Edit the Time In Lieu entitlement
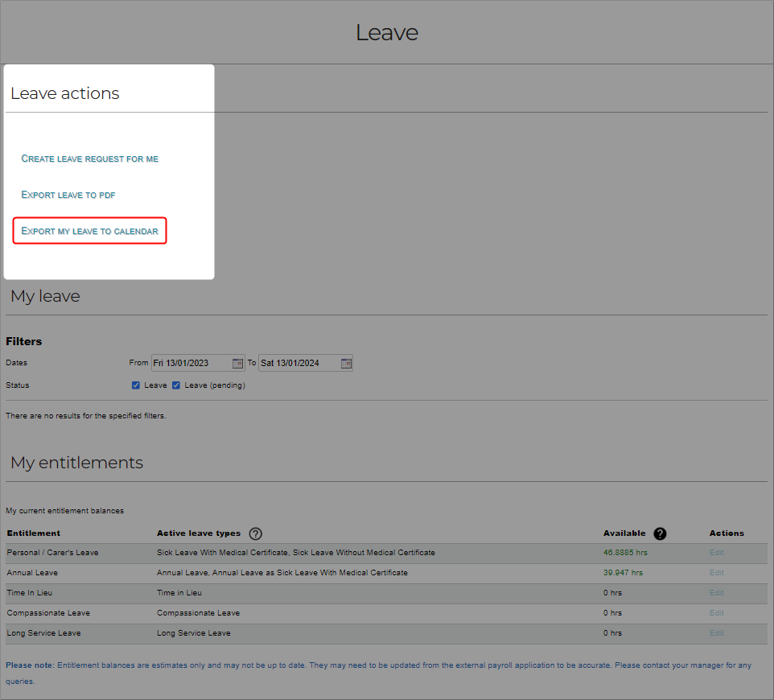Viewport: 774px width, 700px height. [x=716, y=593]
